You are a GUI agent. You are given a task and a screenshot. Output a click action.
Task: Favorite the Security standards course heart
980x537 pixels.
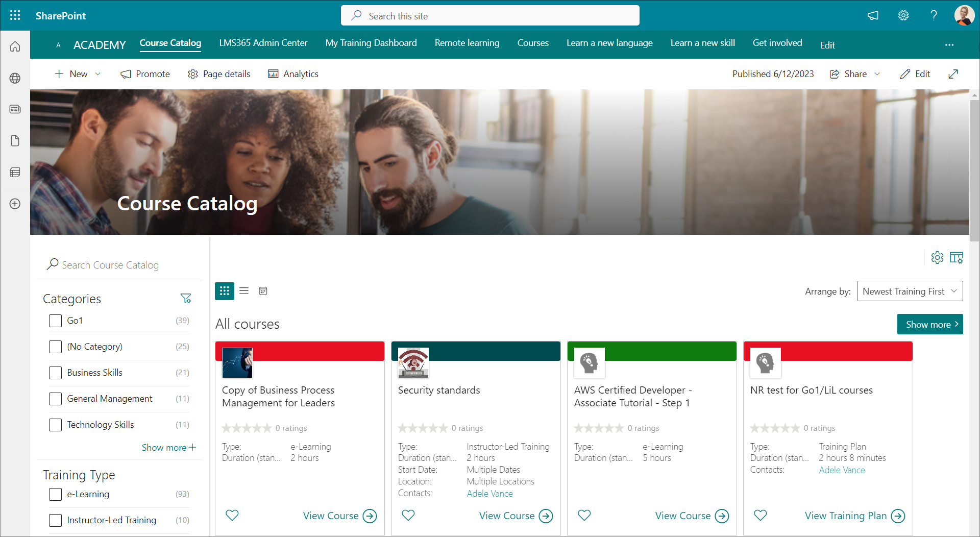(408, 516)
